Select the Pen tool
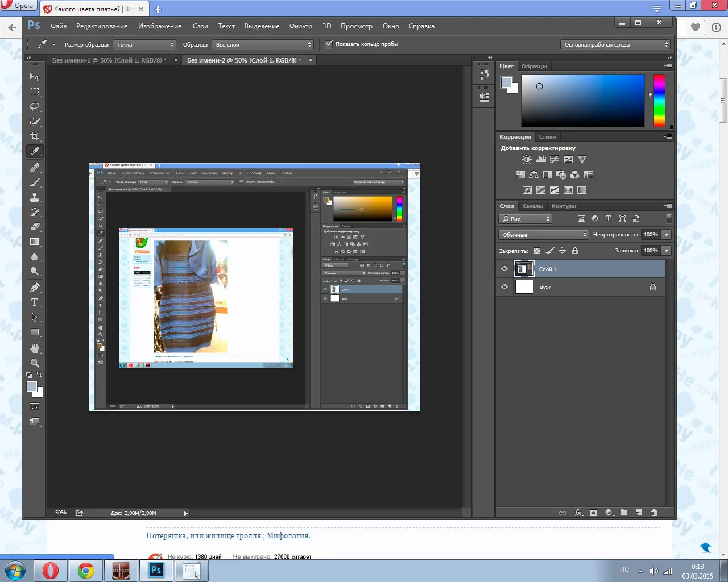 pos(35,287)
